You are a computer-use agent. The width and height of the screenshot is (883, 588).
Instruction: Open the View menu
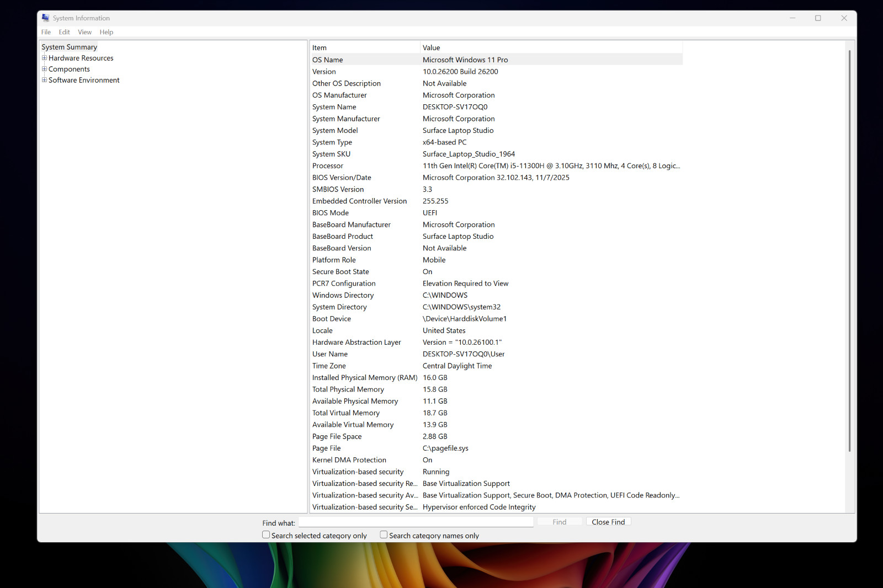[84, 32]
